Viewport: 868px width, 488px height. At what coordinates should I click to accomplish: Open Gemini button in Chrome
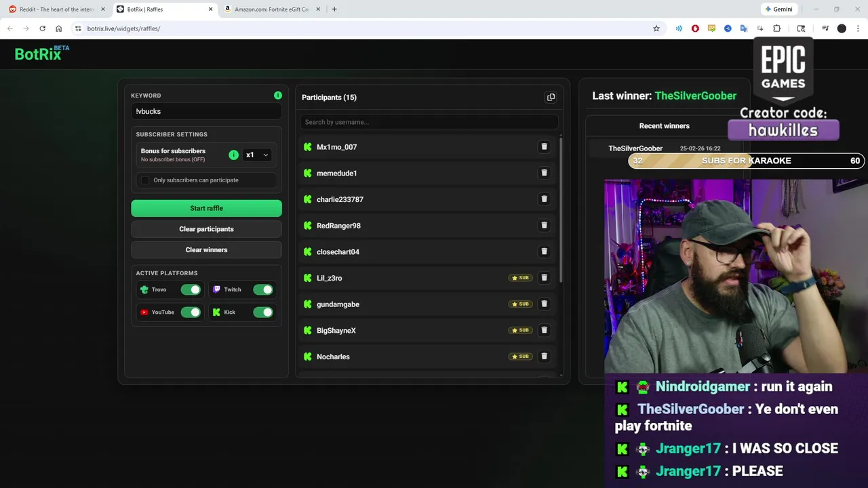(x=778, y=9)
